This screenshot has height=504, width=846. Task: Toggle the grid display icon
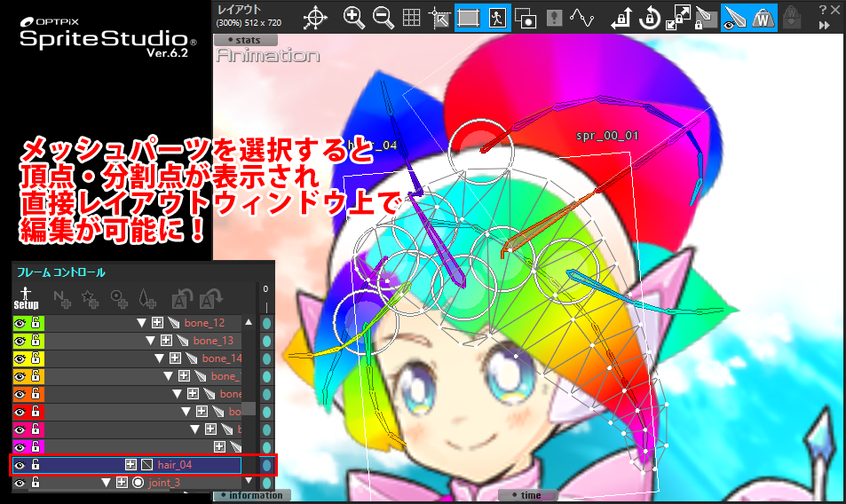click(412, 18)
